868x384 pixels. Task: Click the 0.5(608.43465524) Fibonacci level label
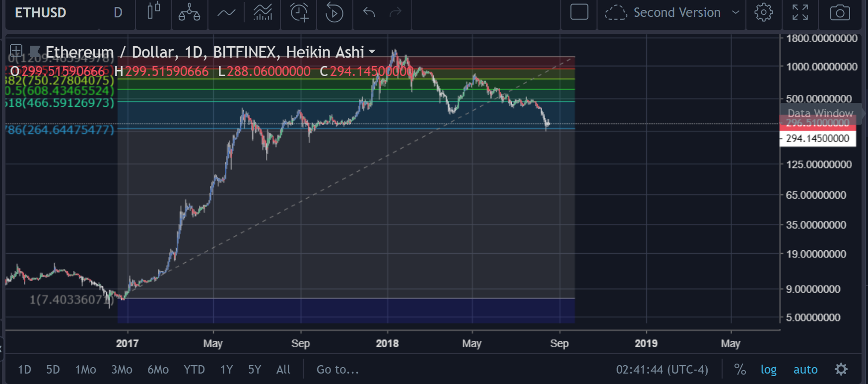pos(60,91)
